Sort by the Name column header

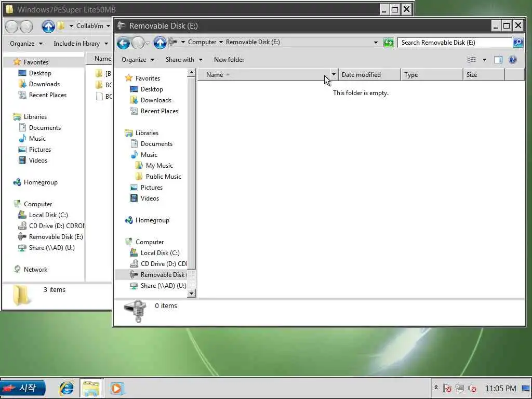[263, 75]
